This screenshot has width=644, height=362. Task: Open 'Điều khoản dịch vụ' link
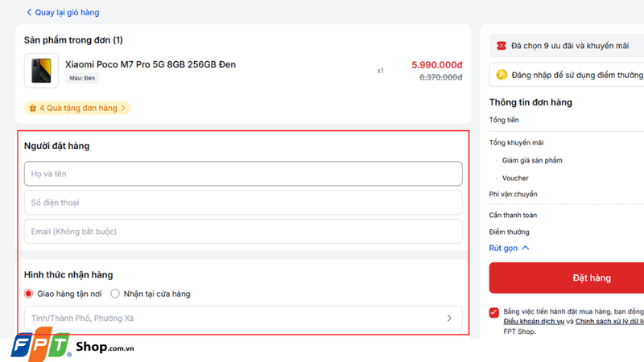tap(534, 321)
